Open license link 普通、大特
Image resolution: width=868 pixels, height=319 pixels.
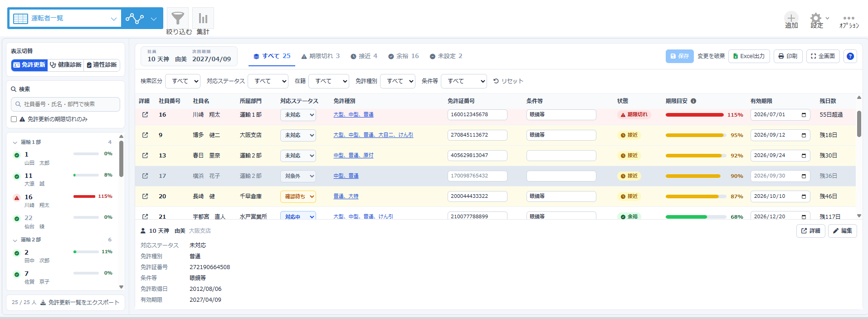click(346, 196)
